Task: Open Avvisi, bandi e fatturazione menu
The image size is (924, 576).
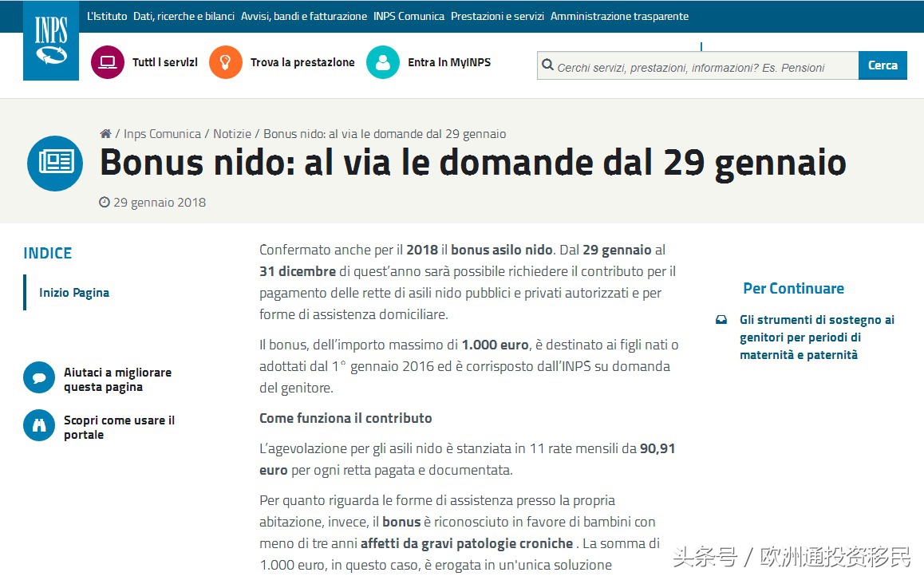Action: (x=304, y=16)
